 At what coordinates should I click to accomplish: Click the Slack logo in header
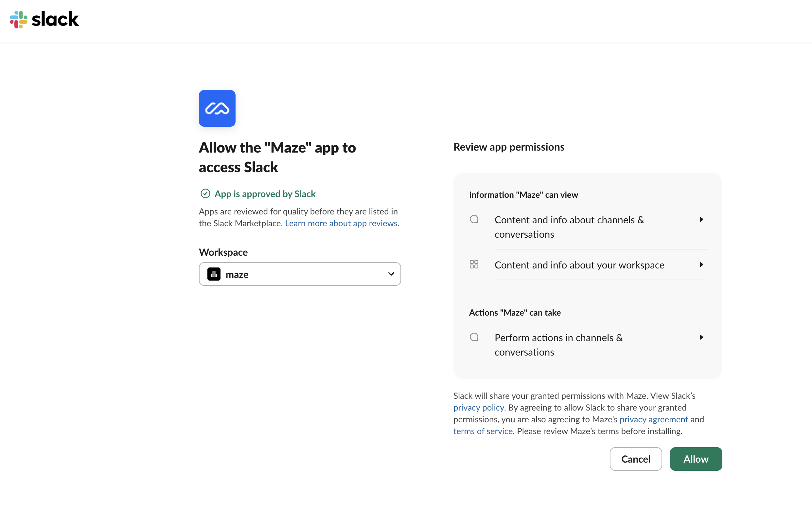[44, 19]
